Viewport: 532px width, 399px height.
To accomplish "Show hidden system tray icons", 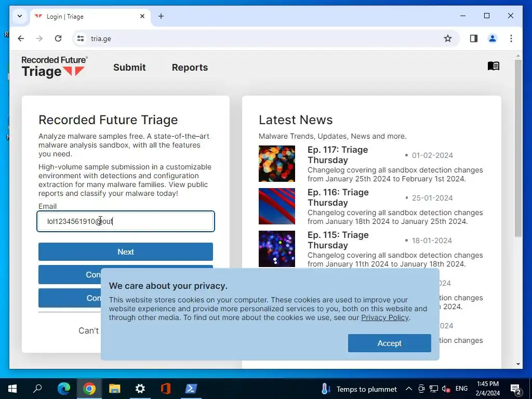I will (409, 389).
